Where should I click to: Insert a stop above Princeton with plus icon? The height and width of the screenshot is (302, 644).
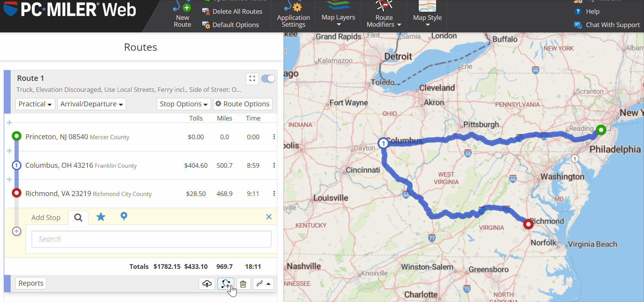tap(10, 123)
